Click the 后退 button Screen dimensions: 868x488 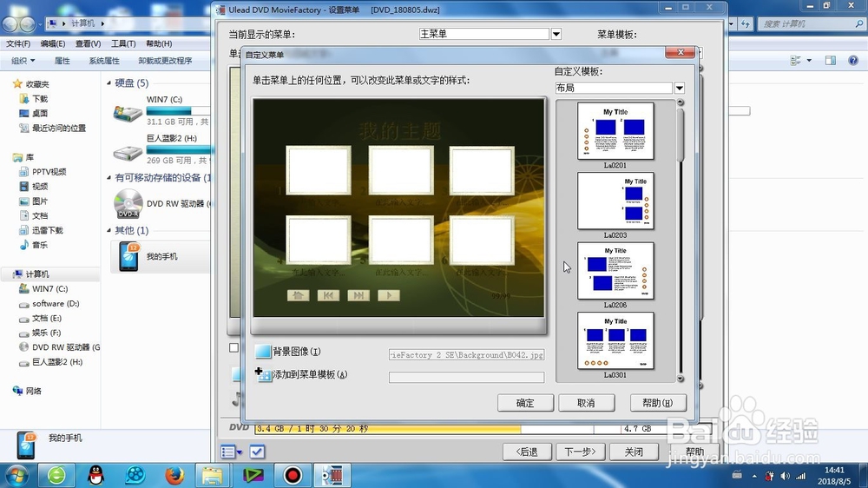pos(527,452)
